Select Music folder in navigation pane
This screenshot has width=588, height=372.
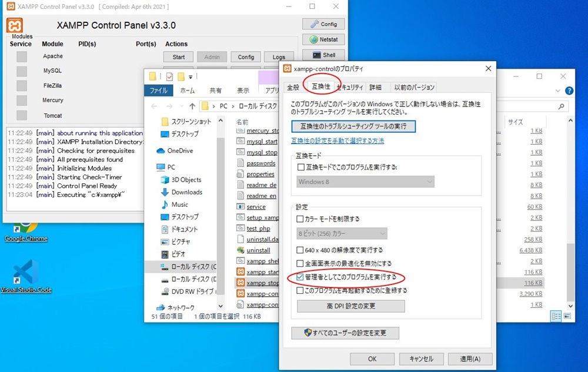(x=175, y=204)
